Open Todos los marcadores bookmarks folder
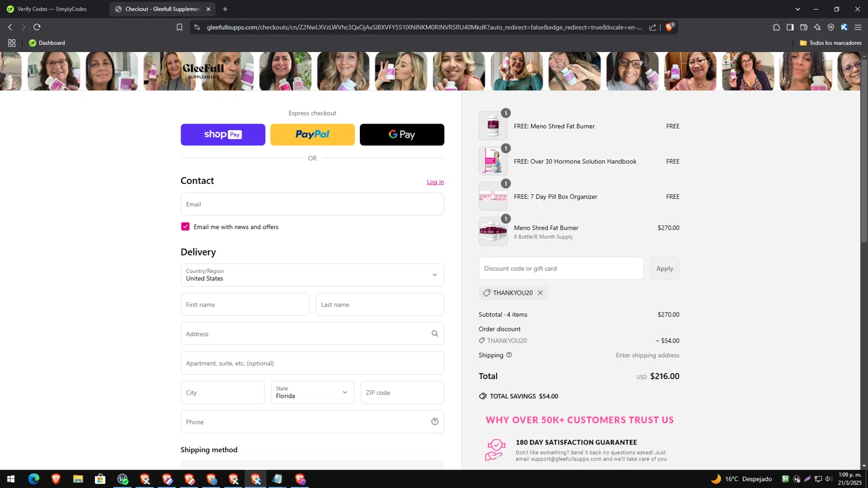Screen dimensions: 868x488 click(830, 43)
